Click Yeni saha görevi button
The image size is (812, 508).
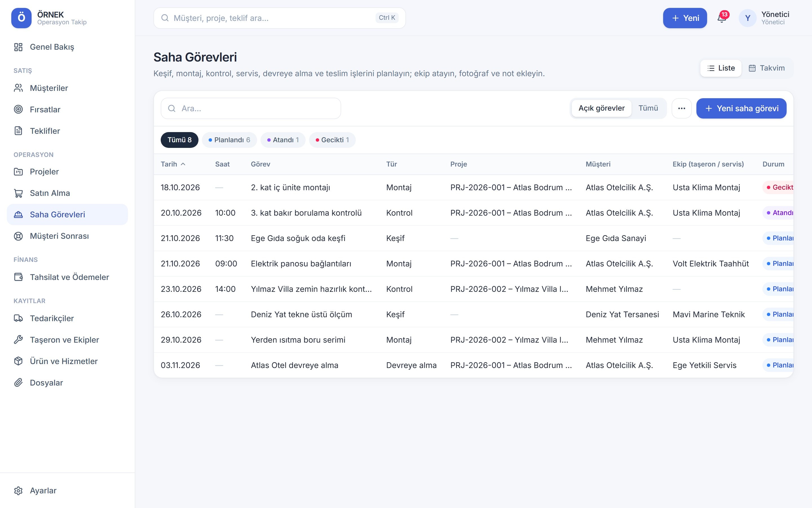[741, 109]
